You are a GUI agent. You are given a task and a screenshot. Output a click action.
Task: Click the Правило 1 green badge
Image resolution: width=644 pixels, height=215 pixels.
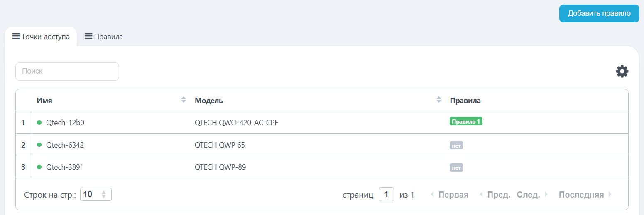466,121
